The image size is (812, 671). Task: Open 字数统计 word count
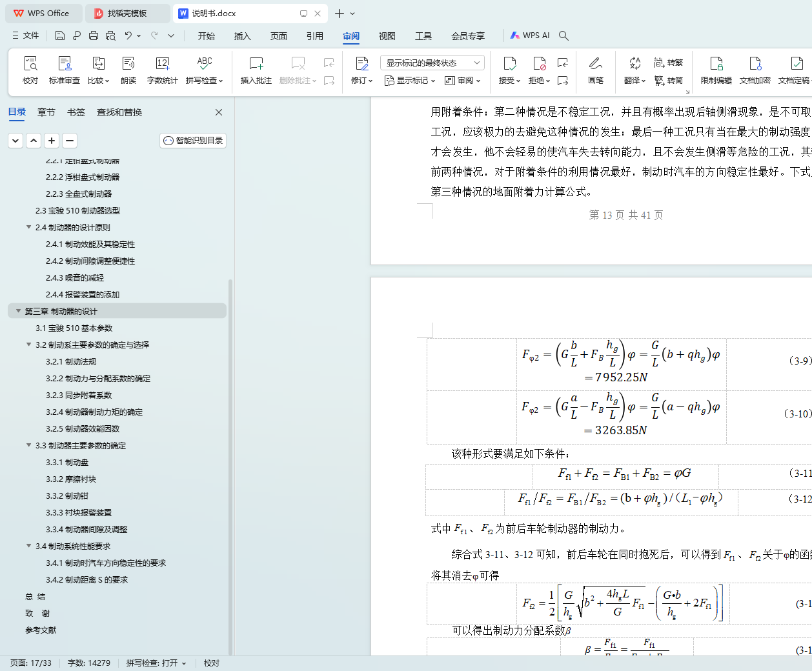pos(162,70)
